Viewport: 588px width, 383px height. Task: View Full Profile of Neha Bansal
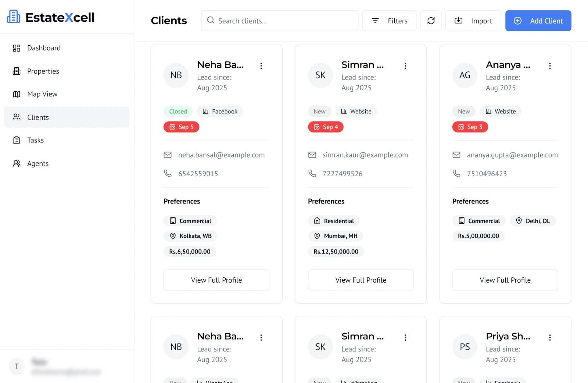(216, 280)
